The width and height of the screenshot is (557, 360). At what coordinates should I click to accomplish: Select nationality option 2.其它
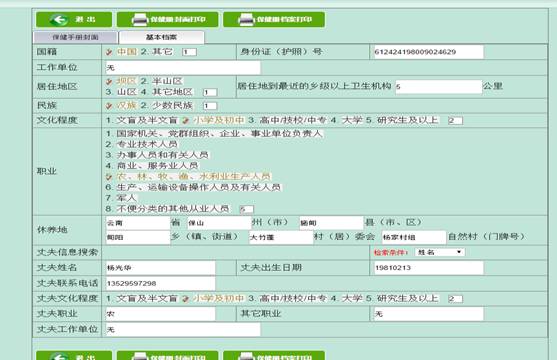157,52
